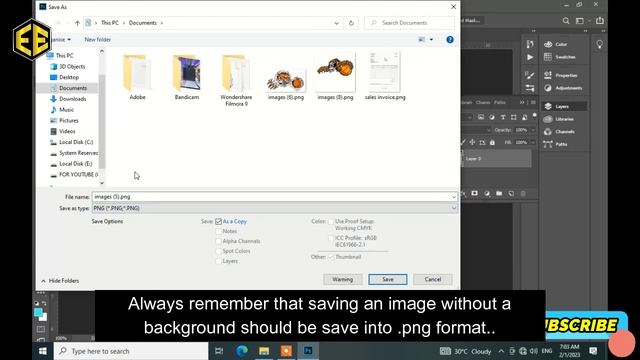Open the Color panel icon
The height and width of the screenshot is (360, 640).
pyautogui.click(x=548, y=44)
